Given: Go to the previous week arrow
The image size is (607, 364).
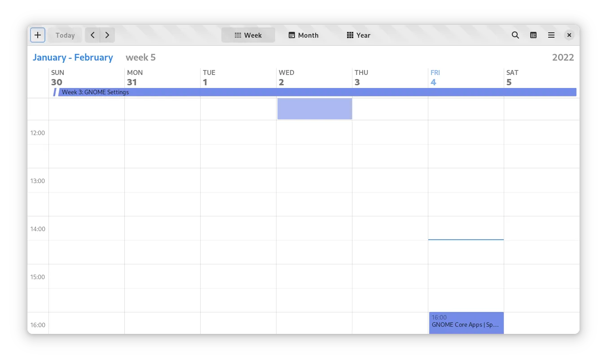Looking at the screenshot, I should point(92,35).
